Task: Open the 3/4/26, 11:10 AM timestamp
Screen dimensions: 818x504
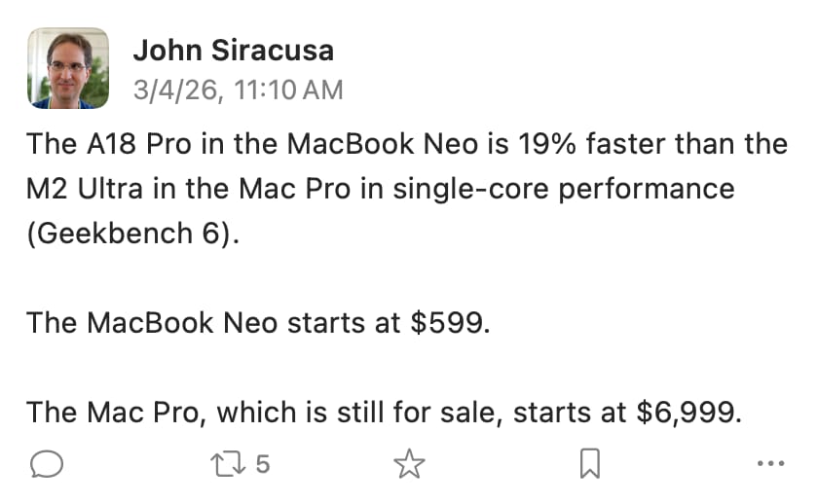Action: pyautogui.click(x=238, y=90)
